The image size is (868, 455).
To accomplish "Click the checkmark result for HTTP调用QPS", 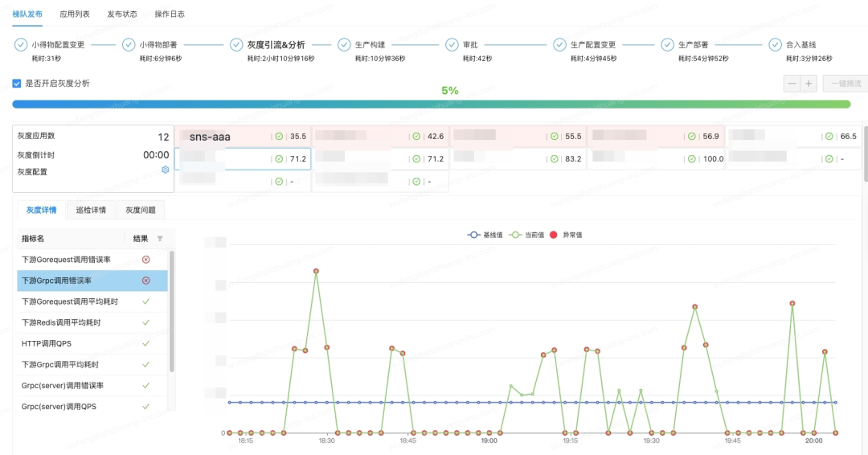I will (x=145, y=343).
